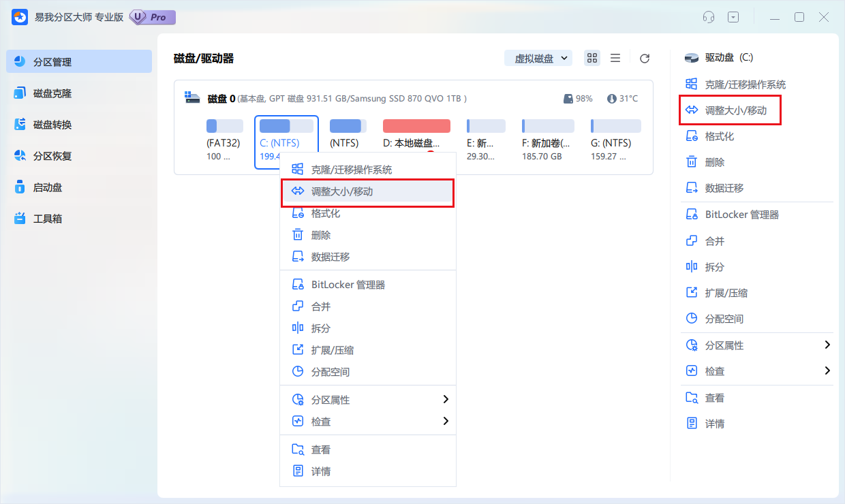Click the refresh icon to rescan disks
This screenshot has height=504, width=845.
click(x=644, y=58)
